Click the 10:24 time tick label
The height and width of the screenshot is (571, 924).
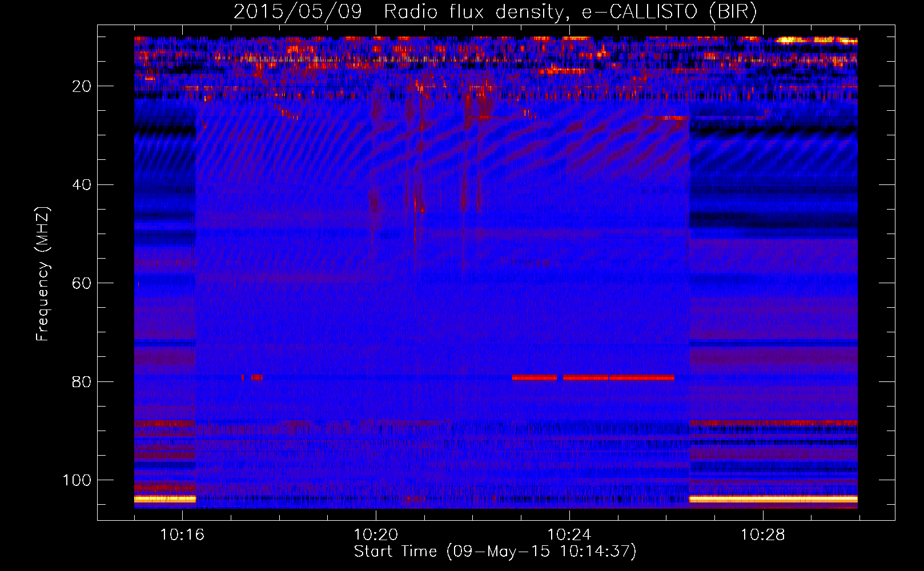(569, 535)
